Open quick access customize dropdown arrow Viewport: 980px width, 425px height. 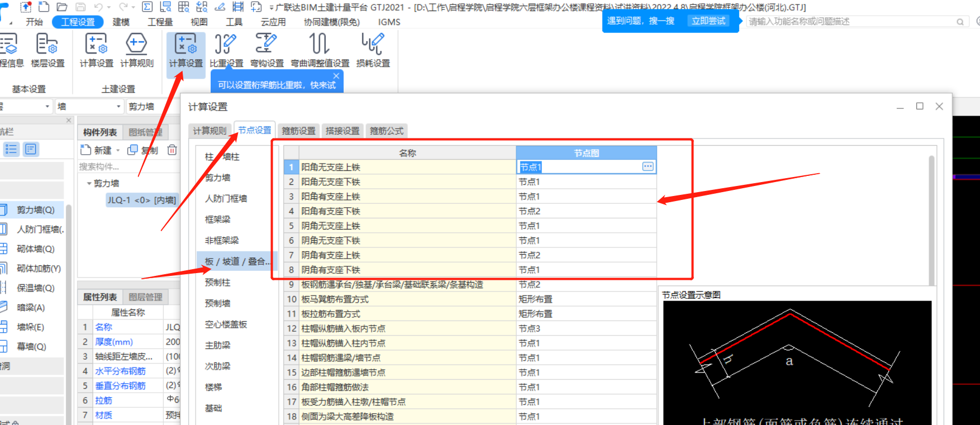(x=272, y=7)
